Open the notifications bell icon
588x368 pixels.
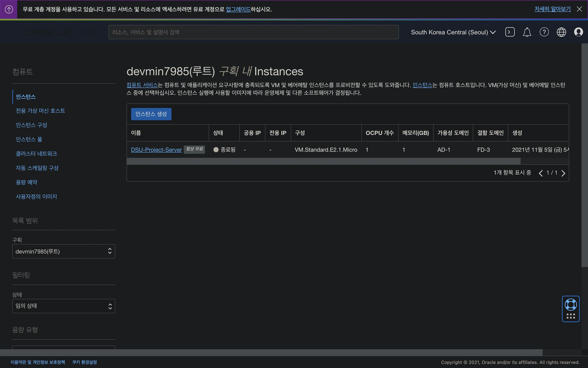527,32
